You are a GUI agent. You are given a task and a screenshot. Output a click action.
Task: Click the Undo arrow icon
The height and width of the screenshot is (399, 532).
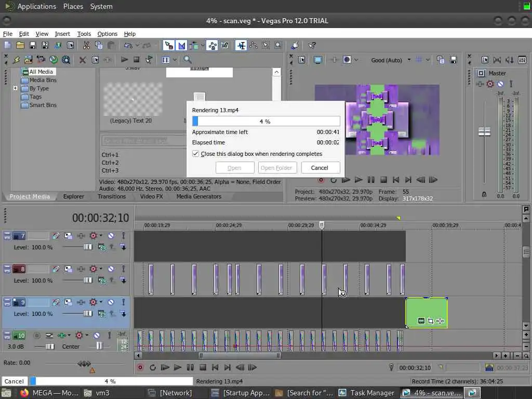tap(128, 45)
